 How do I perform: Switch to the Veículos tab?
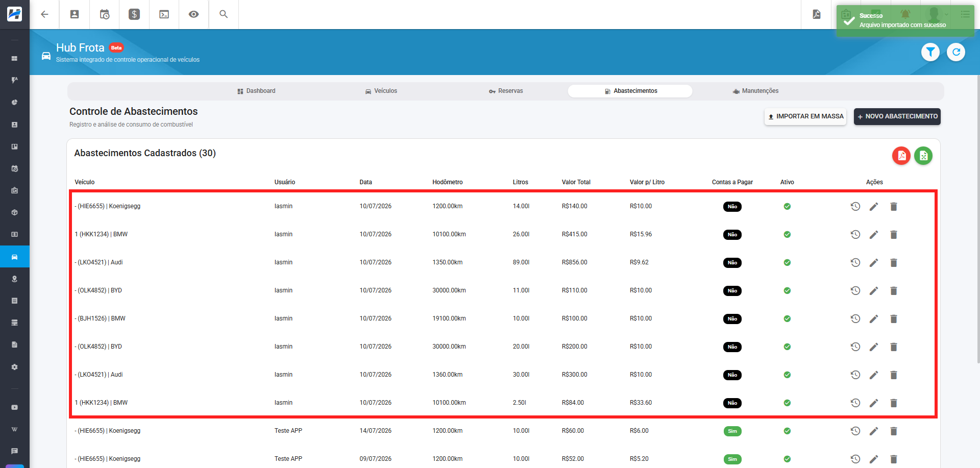point(381,91)
